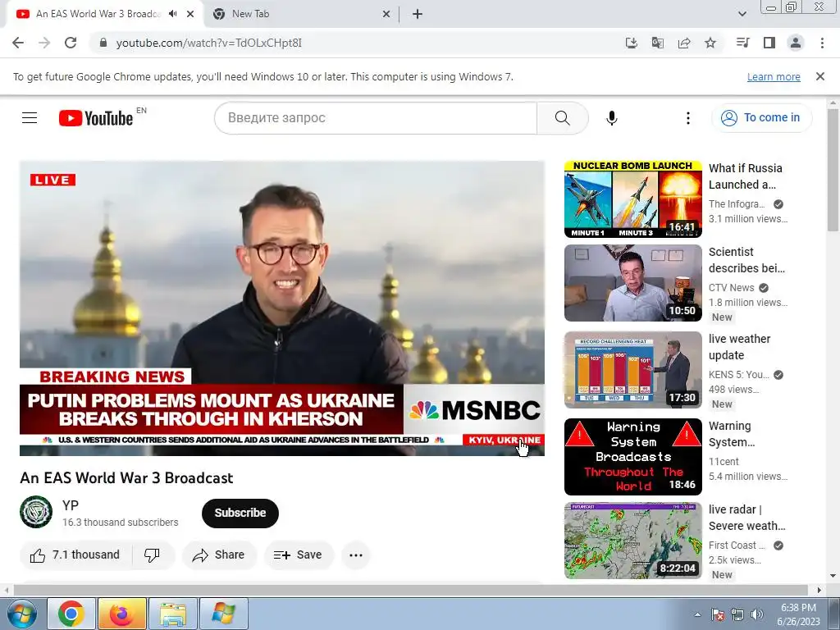This screenshot has width=840, height=630.
Task: Click the network icon in system tray
Action: 737,614
